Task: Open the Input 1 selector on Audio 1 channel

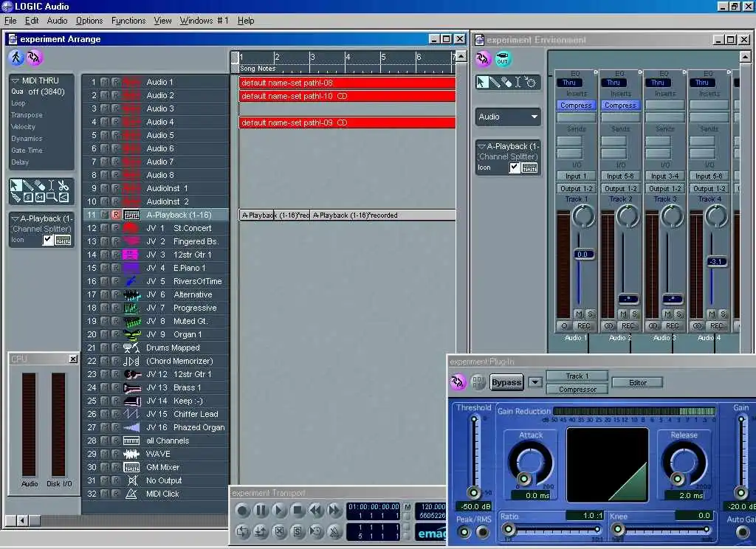Action: [x=576, y=176]
